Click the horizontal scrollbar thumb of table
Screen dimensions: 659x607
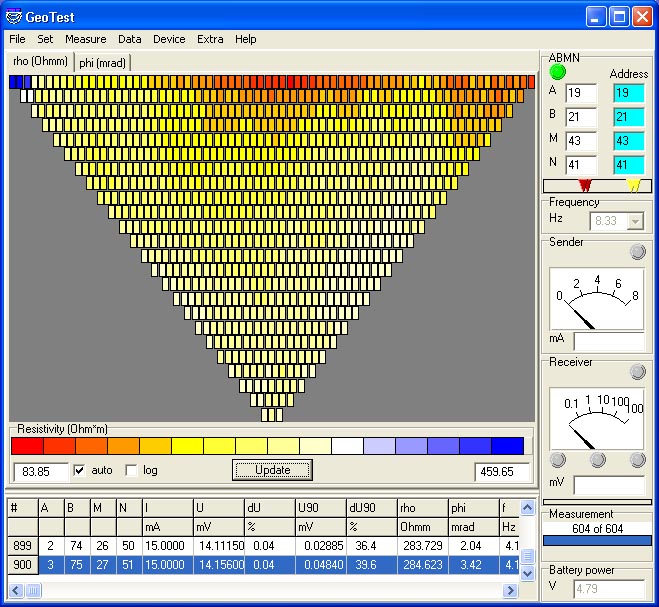pos(33,591)
